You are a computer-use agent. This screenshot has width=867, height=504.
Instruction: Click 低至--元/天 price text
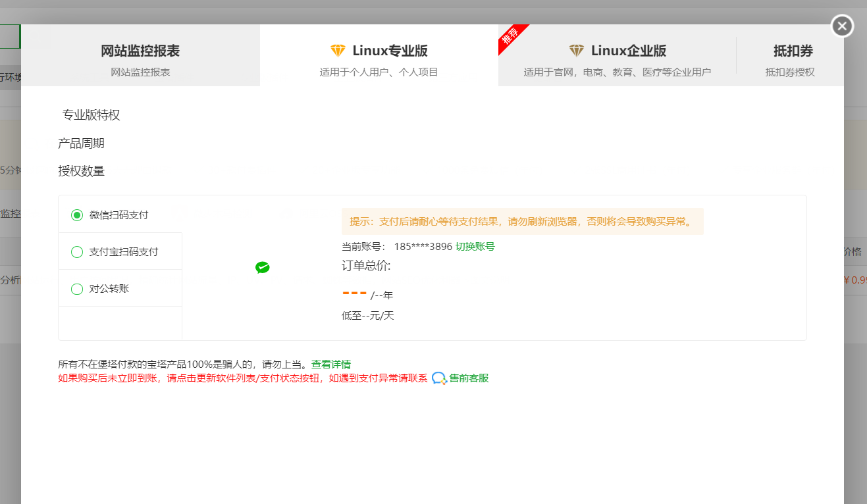(368, 316)
